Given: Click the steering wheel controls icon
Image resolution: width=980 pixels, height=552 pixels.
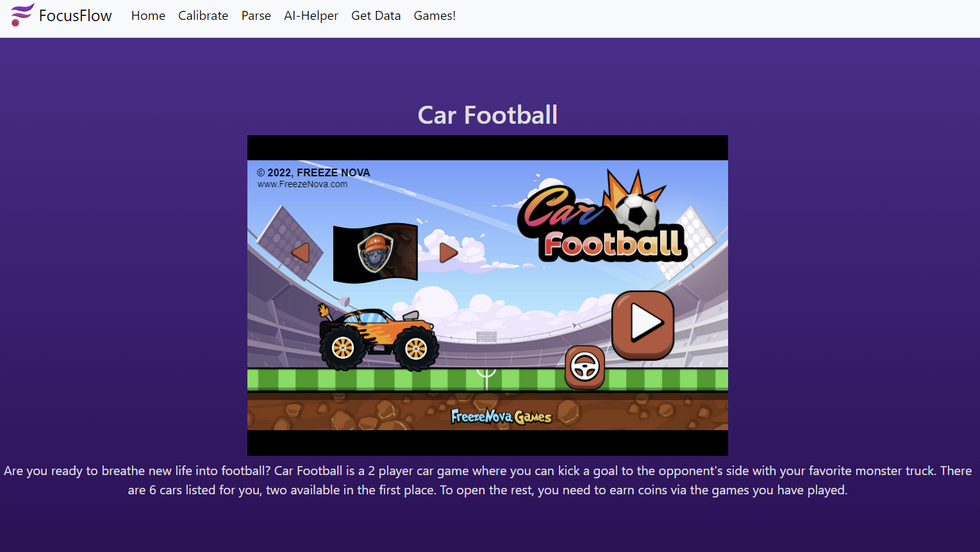Looking at the screenshot, I should click(x=585, y=367).
